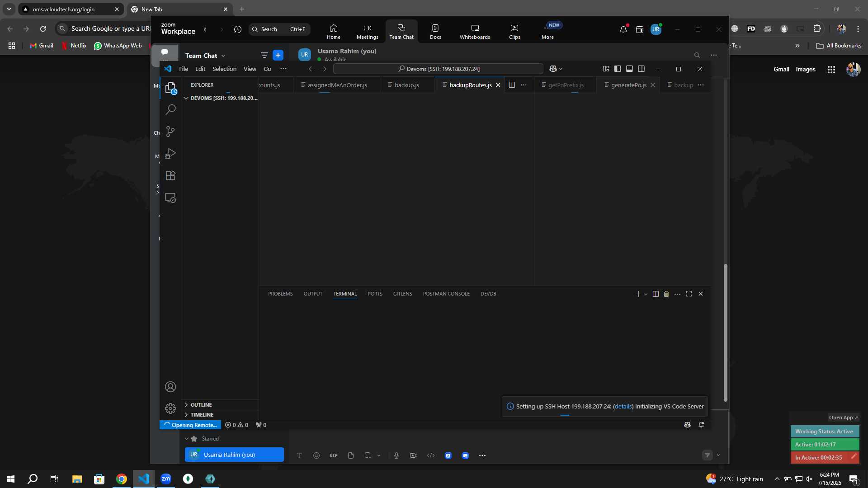Switch to the GITLENS panel tab
The width and height of the screenshot is (868, 488).
(402, 294)
